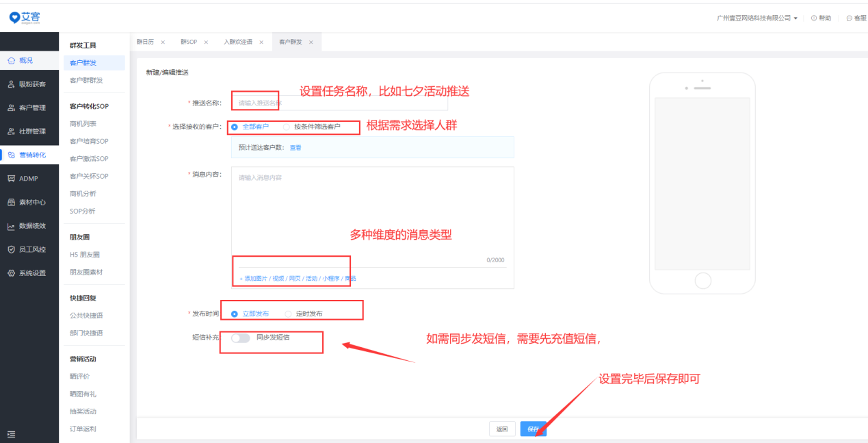Open 系统设置 gear icon
This screenshot has height=443, width=868.
[11, 273]
